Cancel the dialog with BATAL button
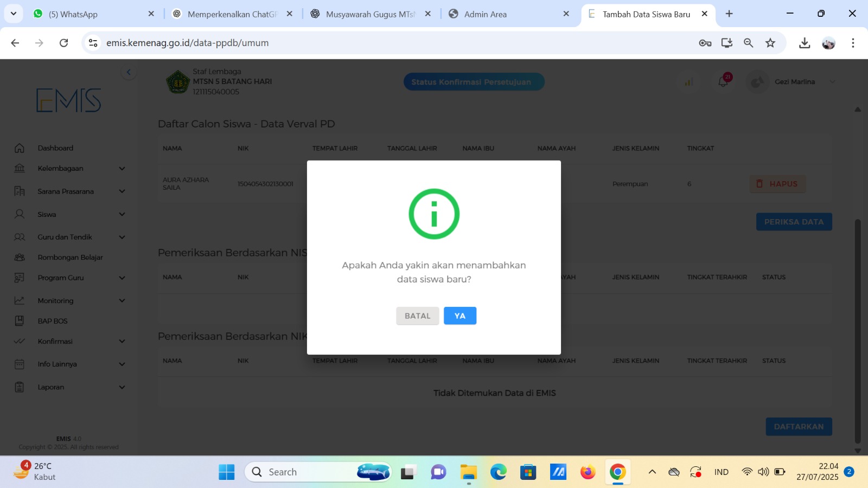The height and width of the screenshot is (488, 868). coord(417,316)
